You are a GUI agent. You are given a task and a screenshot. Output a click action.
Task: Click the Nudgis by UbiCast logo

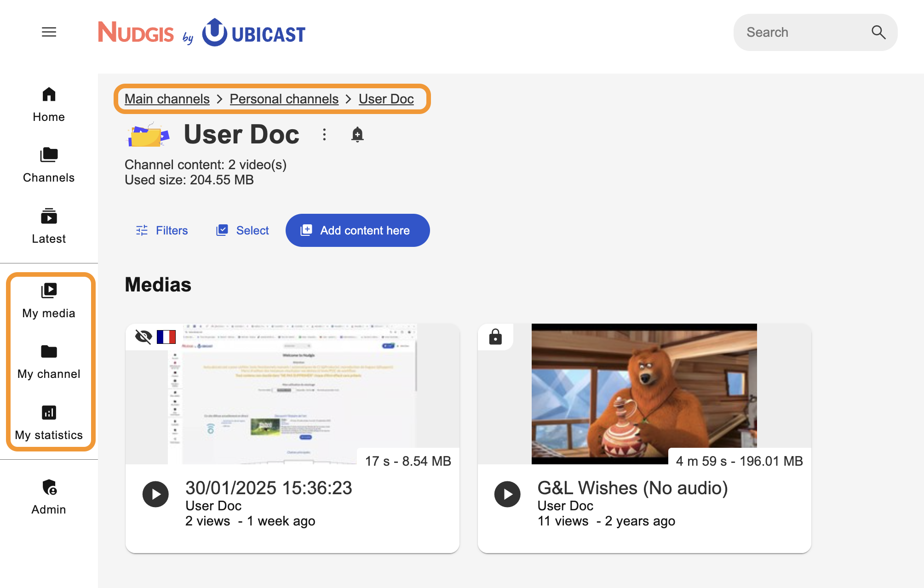(x=202, y=32)
